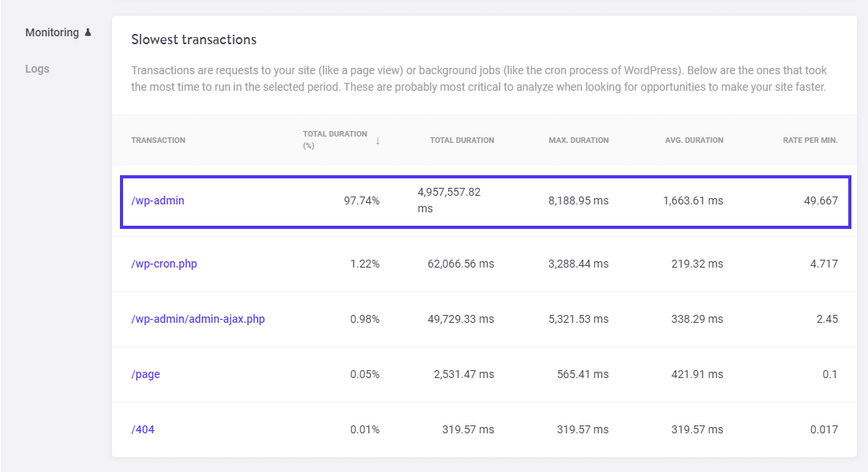
Task: Open the Logs section
Action: point(37,69)
